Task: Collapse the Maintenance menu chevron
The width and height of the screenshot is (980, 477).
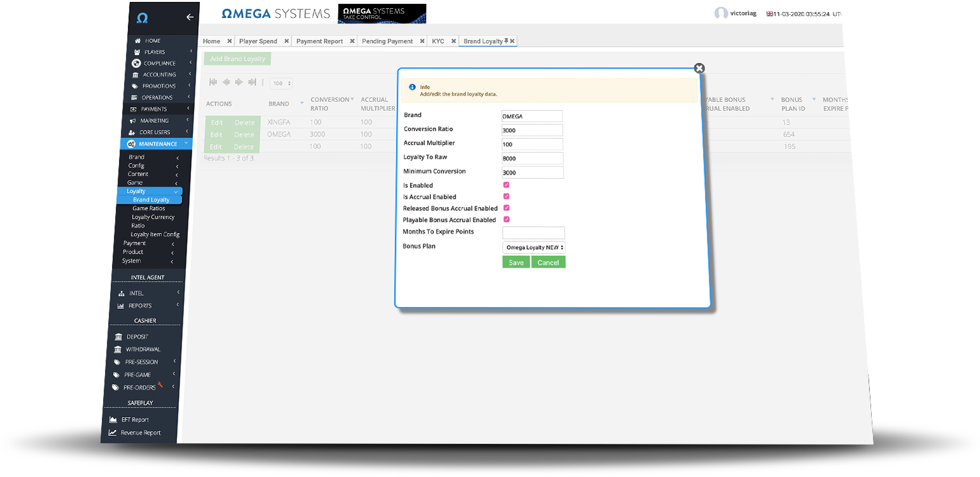Action: tap(185, 144)
